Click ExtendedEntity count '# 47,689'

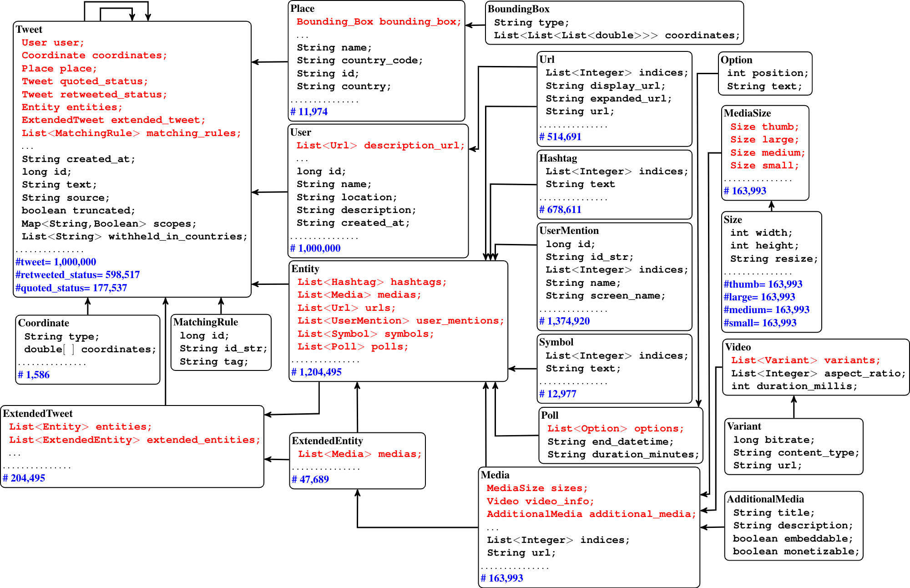(x=310, y=480)
